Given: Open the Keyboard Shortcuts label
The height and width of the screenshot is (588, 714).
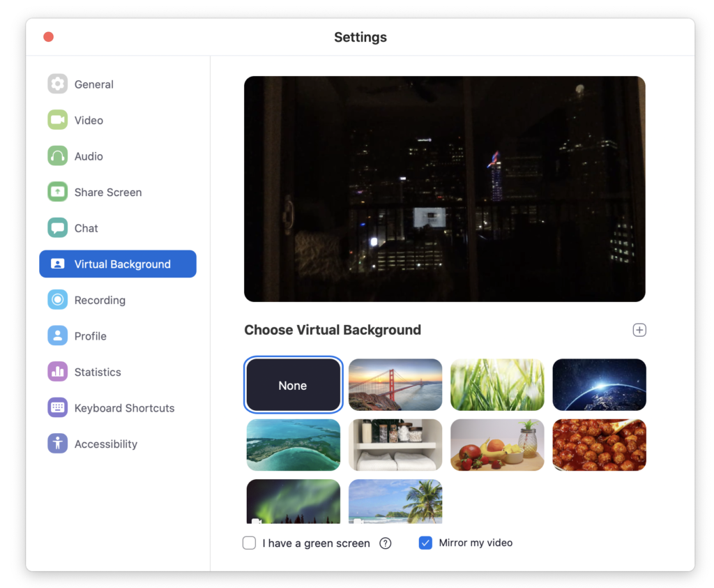Looking at the screenshot, I should pos(124,408).
